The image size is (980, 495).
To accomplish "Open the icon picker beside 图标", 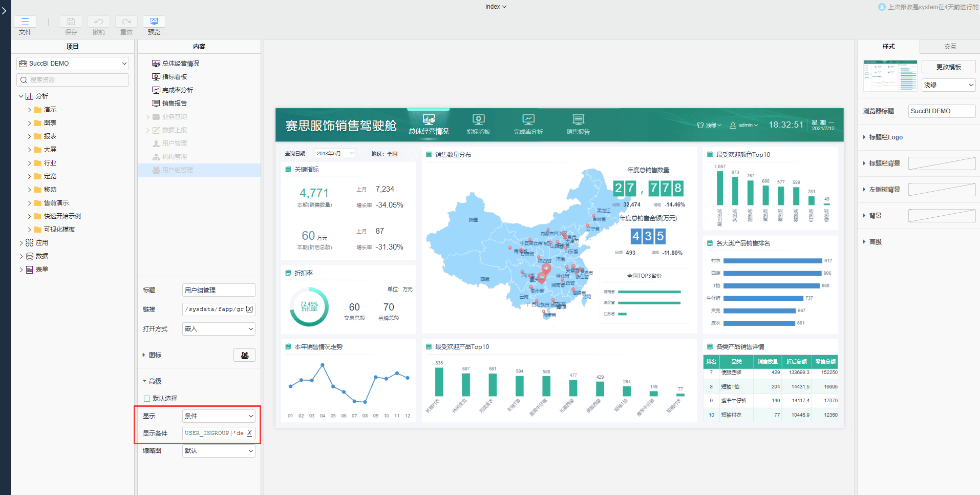I will [244, 355].
